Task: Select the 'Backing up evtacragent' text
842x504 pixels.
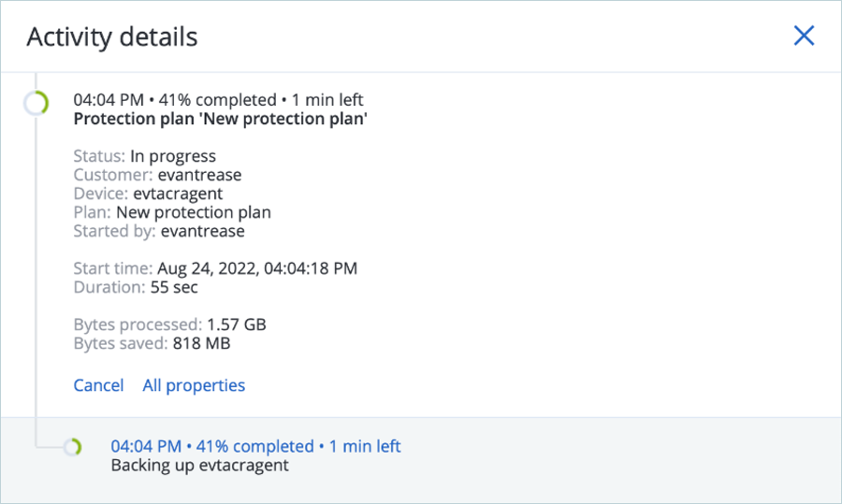Action: (x=199, y=465)
